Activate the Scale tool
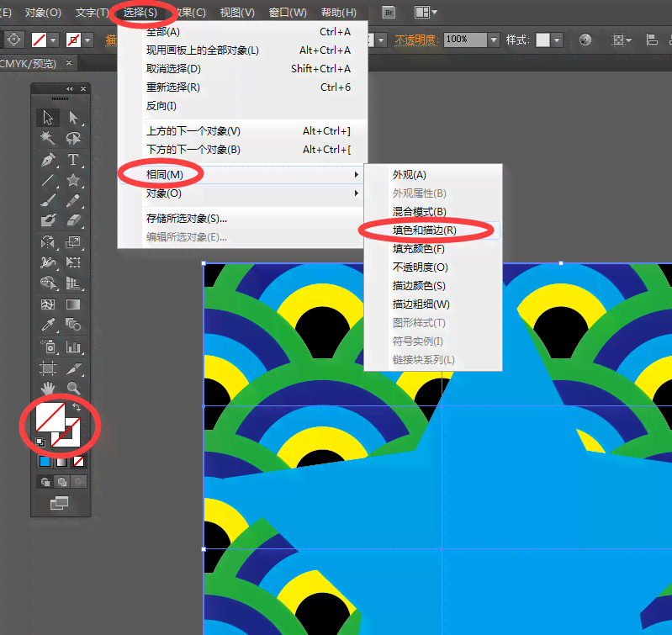The image size is (672, 635). 73,242
